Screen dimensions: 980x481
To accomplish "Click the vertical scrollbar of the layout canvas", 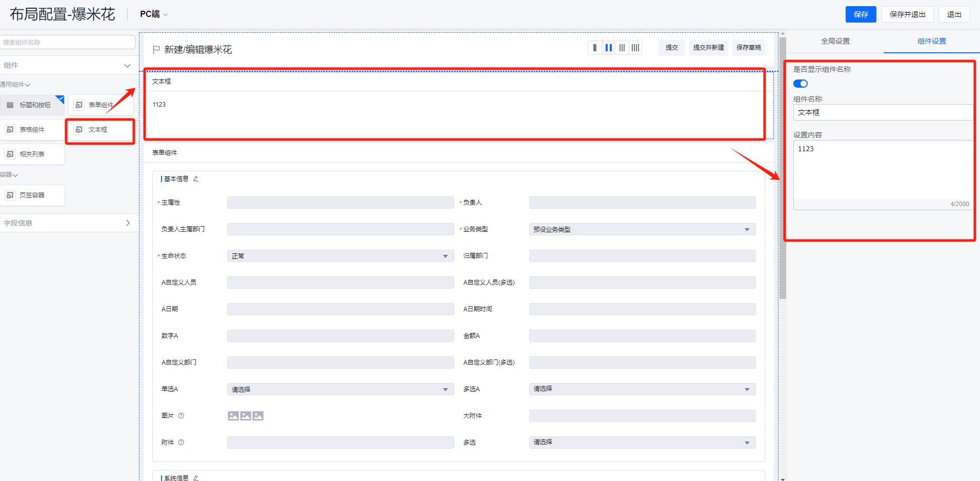I will pyautogui.click(x=783, y=168).
